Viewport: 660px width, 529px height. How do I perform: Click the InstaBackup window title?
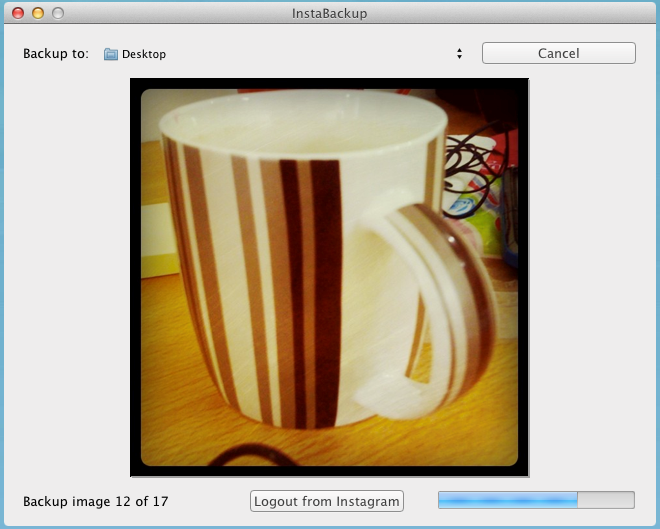tap(330, 13)
